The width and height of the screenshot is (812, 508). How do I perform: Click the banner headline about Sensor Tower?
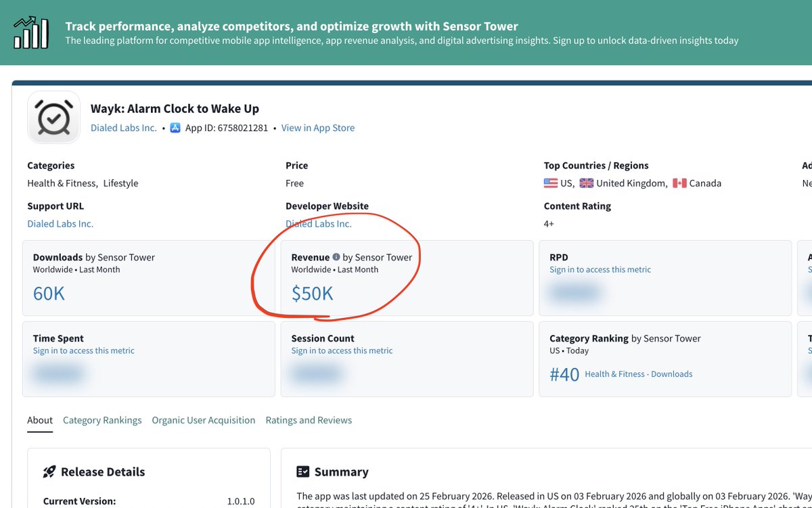[292, 26]
